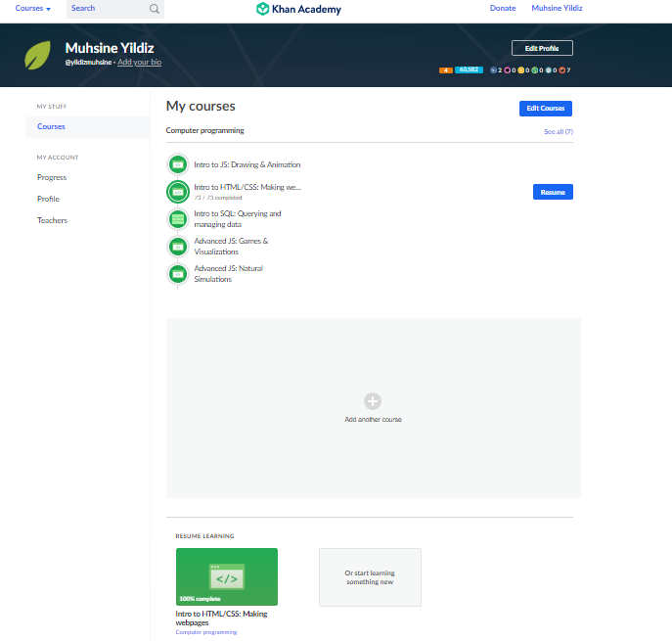Screen dimensions: 672x641
Task: Open Teachers in the sidebar
Action: (x=52, y=220)
